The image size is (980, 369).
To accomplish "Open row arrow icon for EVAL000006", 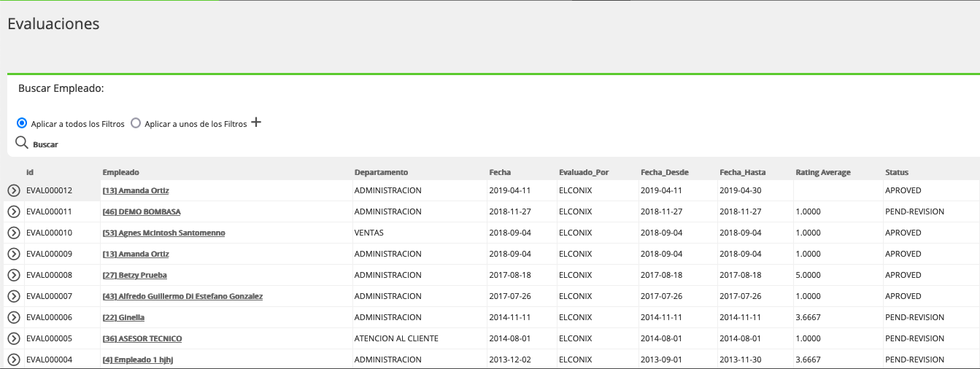I will click(14, 317).
